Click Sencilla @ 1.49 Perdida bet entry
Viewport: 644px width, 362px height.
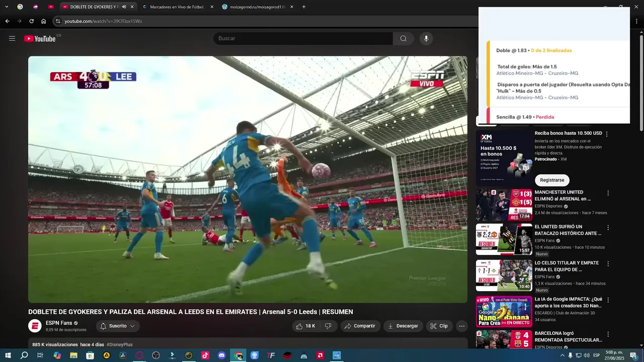coord(525,117)
